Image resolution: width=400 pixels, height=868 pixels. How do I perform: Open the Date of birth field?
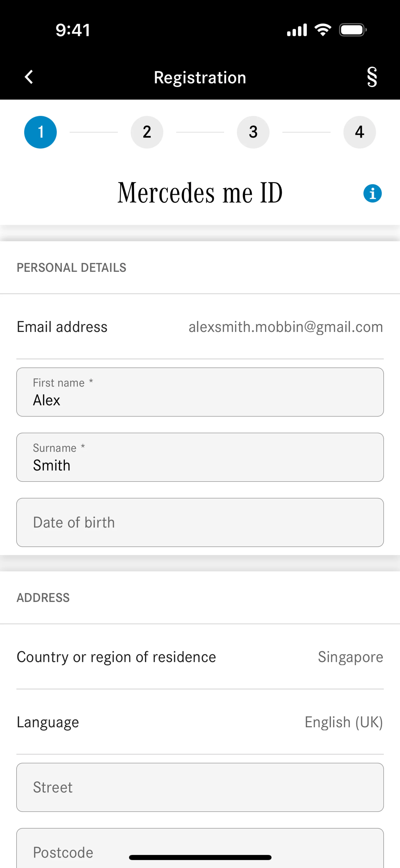point(200,522)
